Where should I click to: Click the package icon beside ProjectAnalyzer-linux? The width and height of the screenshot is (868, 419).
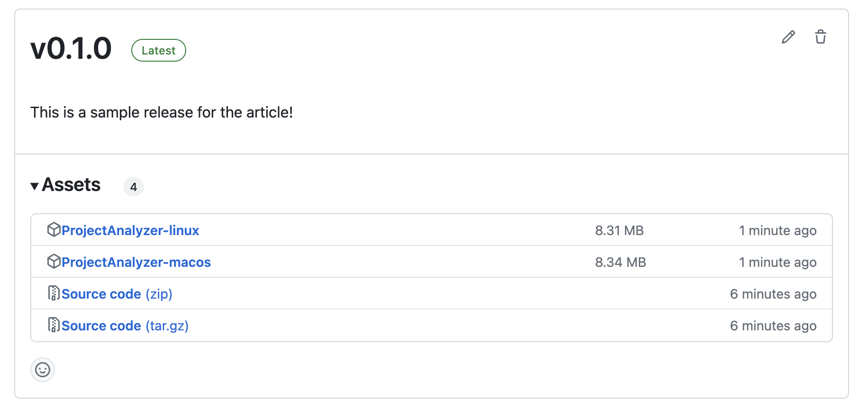coord(54,230)
